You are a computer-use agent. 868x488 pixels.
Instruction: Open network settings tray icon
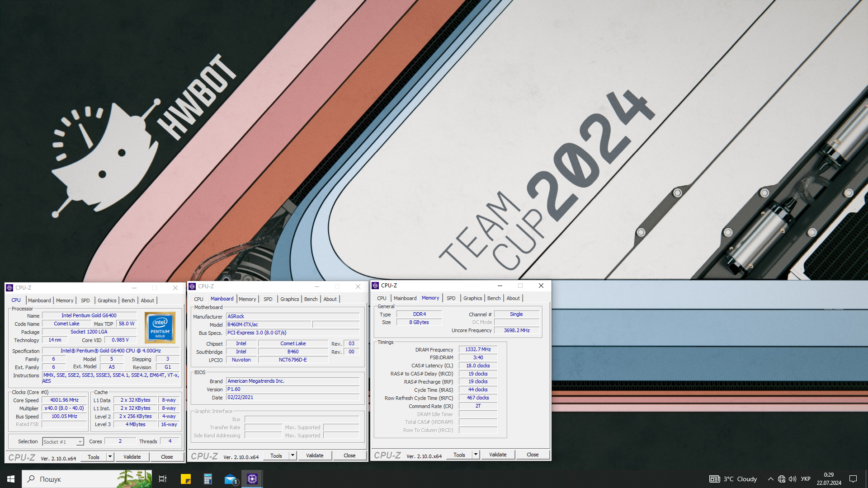point(781,479)
